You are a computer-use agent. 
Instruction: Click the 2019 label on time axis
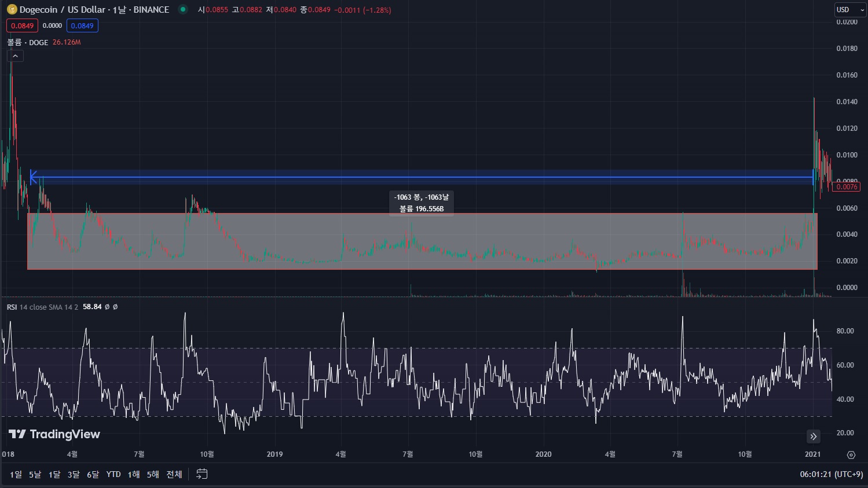click(274, 454)
